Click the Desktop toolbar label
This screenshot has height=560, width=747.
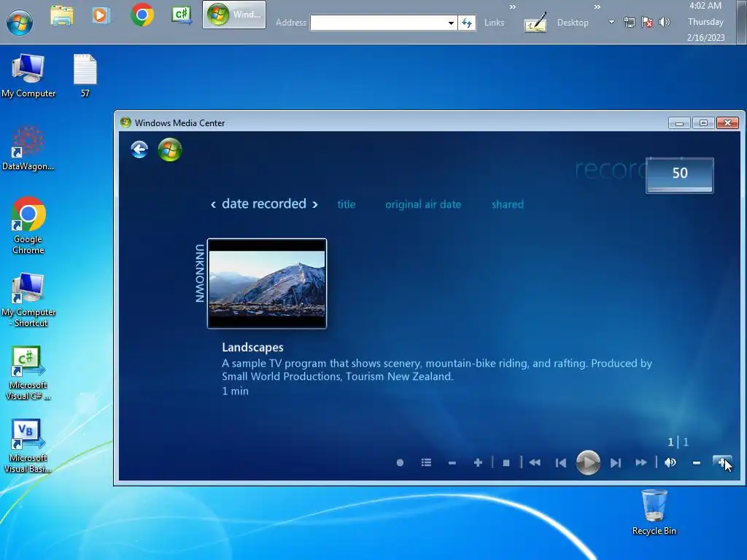click(x=573, y=23)
